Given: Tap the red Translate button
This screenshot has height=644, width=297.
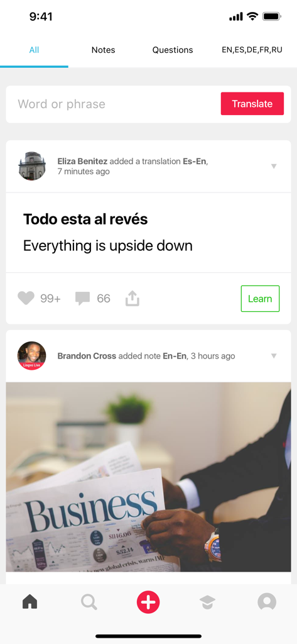Looking at the screenshot, I should click(x=252, y=104).
